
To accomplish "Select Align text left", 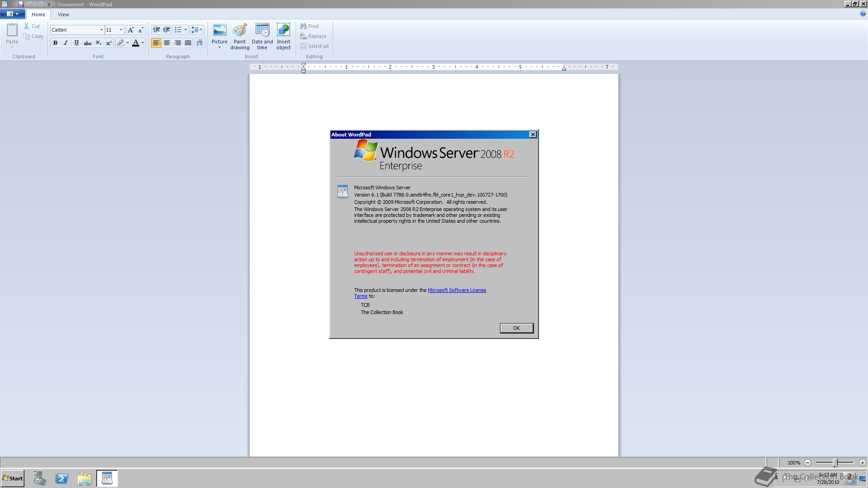I will tap(156, 43).
